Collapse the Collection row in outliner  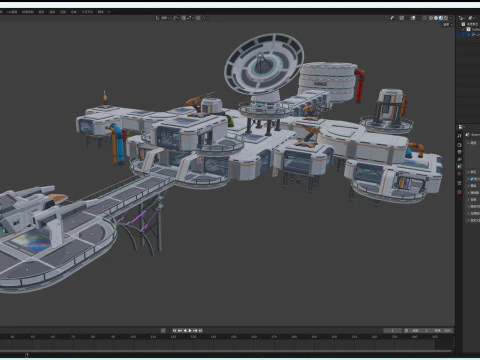pyautogui.click(x=463, y=29)
